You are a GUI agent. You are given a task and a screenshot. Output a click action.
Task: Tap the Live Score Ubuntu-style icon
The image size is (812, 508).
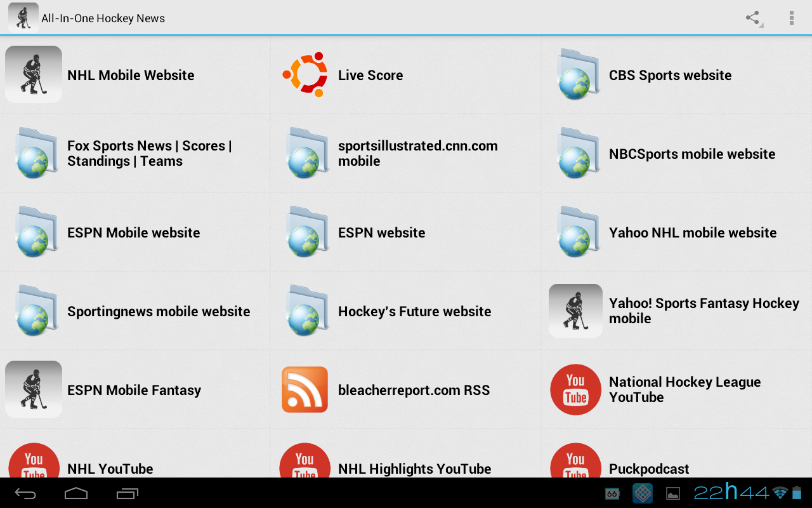305,75
